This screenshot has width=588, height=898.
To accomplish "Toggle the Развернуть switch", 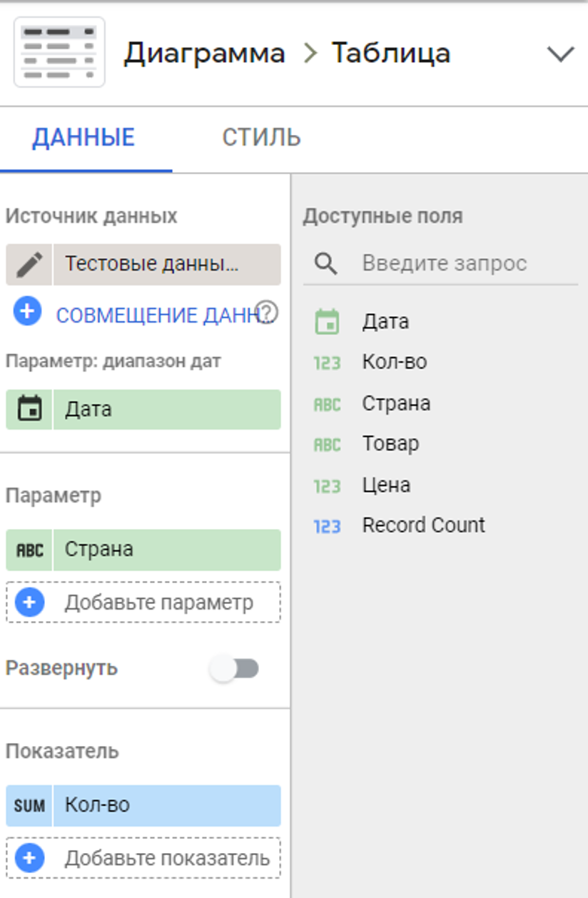I will coord(235,669).
